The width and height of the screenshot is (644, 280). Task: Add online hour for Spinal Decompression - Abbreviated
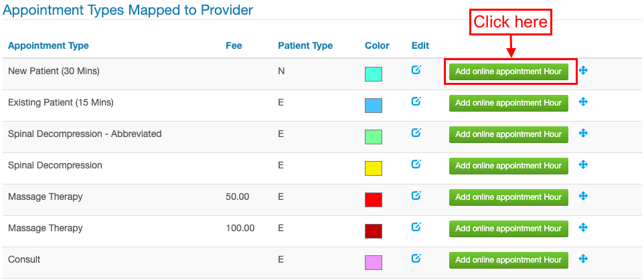coord(509,134)
